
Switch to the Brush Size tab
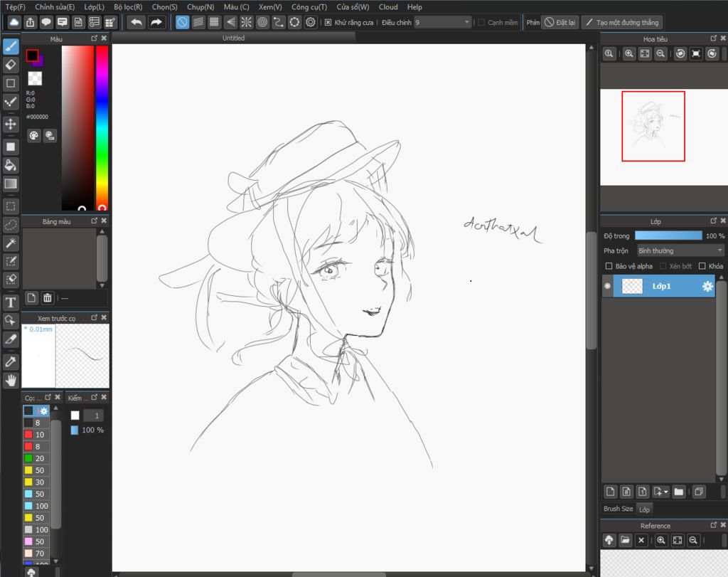point(618,509)
